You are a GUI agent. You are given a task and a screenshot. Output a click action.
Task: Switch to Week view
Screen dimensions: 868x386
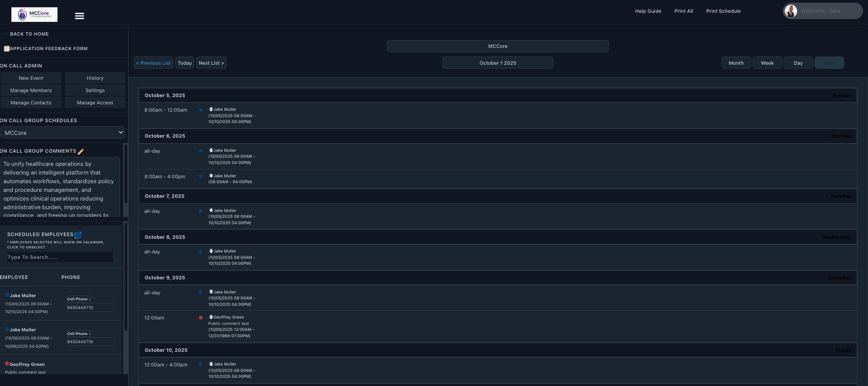pos(767,63)
